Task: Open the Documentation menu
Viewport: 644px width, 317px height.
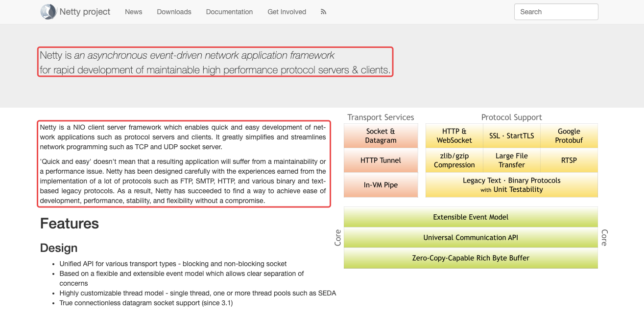Action: click(x=229, y=12)
